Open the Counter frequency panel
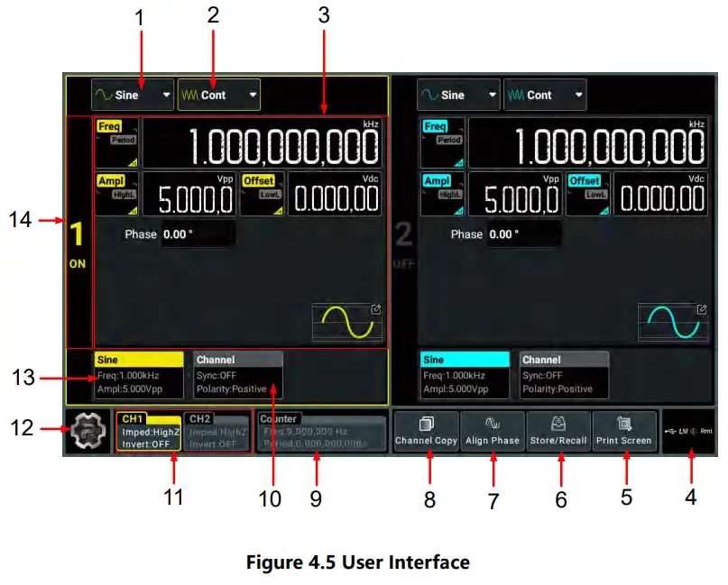 (x=321, y=432)
